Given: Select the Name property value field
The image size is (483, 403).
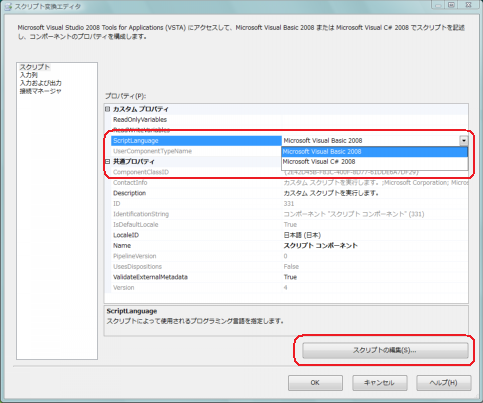Looking at the screenshot, I should click(x=375, y=246).
